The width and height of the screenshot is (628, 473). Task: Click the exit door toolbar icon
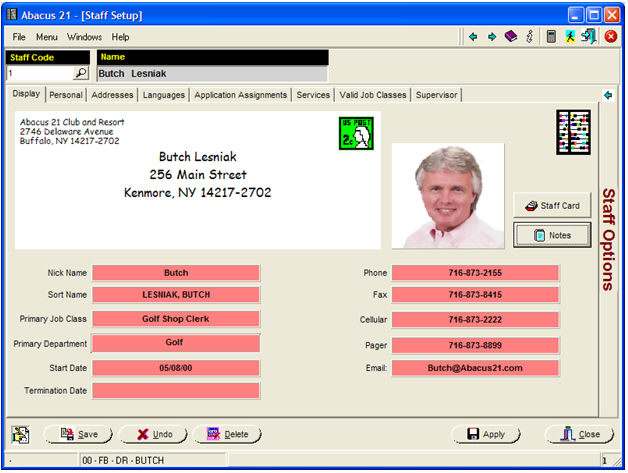588,37
